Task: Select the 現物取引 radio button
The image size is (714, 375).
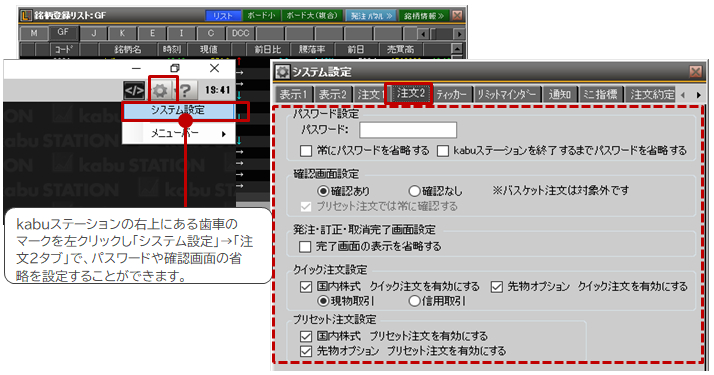Action: tap(323, 301)
